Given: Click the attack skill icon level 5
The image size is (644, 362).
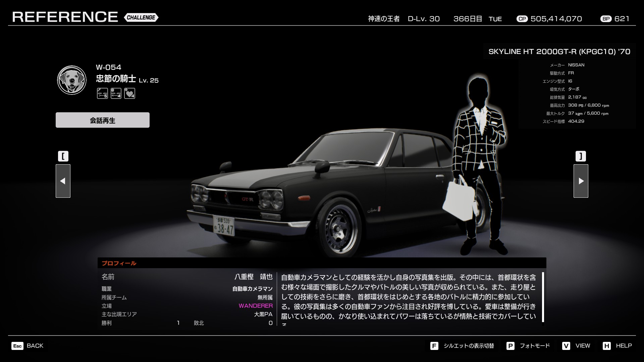Looking at the screenshot, I should (102, 93).
